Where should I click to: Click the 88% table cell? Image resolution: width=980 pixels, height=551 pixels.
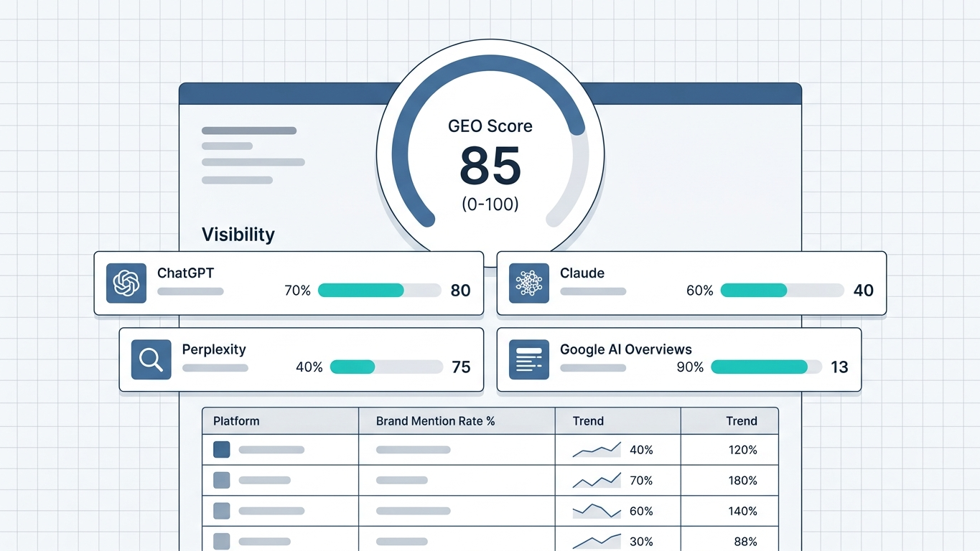[745, 542]
